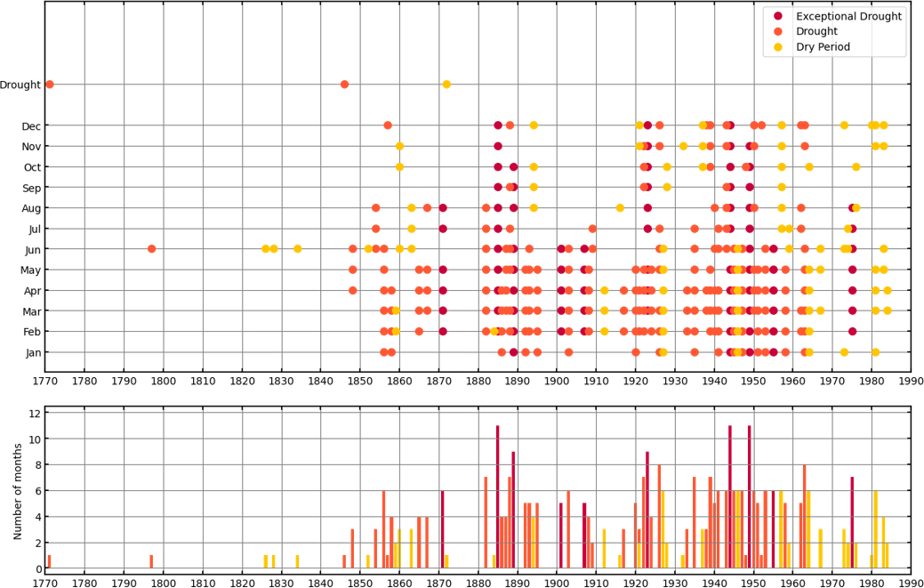Viewport: 924px width, 588px height.
Task: Click the Drought-row orange point near 1846
Action: coord(344,85)
